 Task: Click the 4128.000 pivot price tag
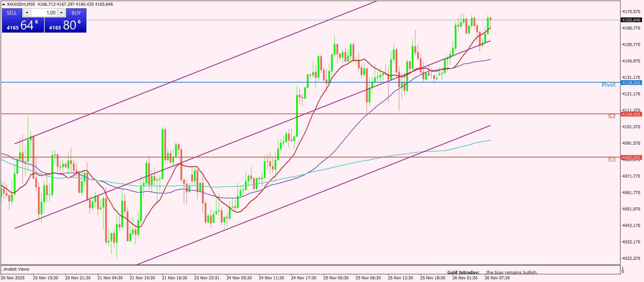click(631, 83)
